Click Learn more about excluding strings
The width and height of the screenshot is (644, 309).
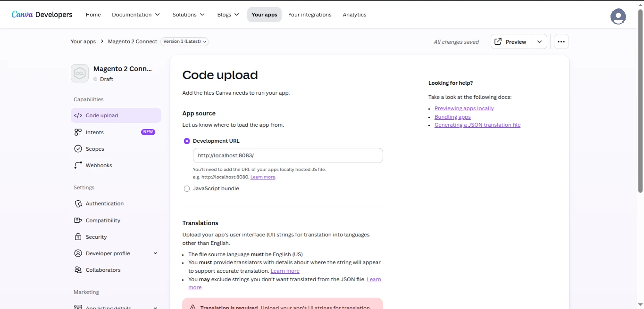click(x=374, y=279)
